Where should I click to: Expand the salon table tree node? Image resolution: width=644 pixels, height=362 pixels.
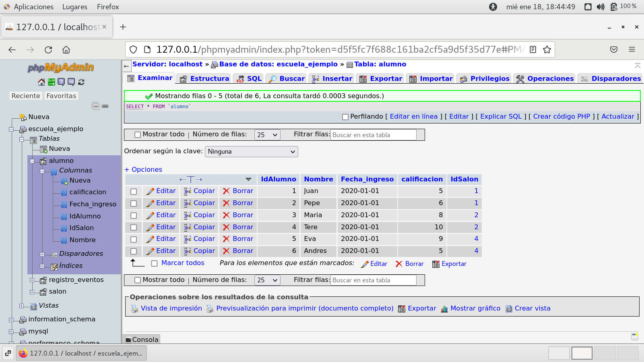click(x=32, y=292)
